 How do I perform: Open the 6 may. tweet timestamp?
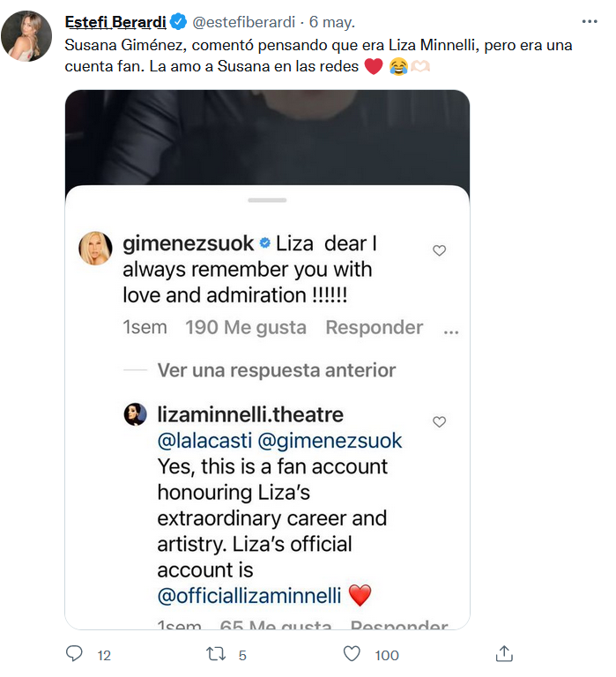coord(332,21)
